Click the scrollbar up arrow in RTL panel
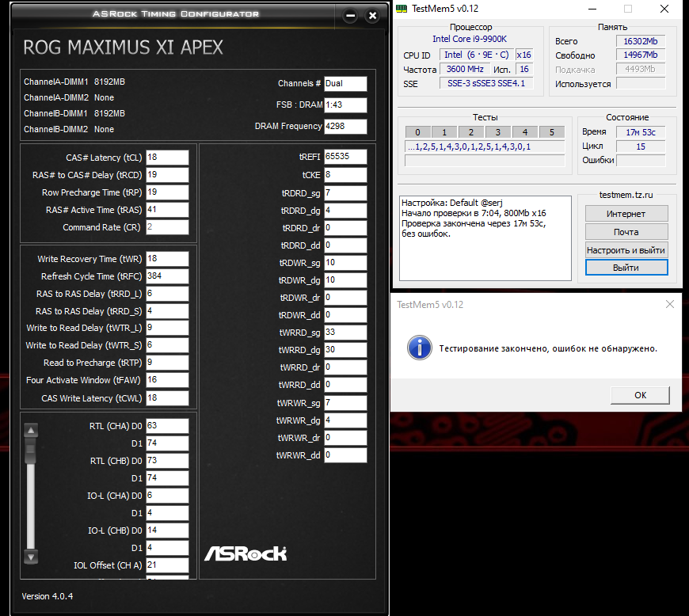689x616 pixels. pos(31,430)
